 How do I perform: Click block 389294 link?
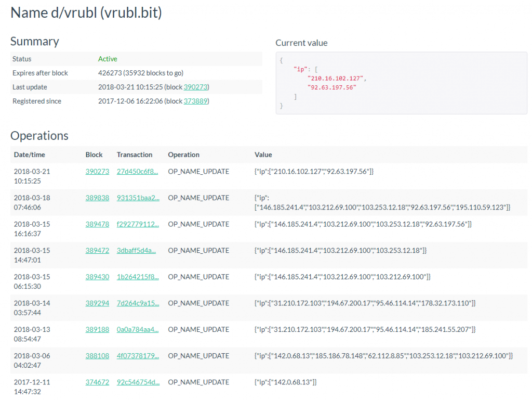[x=97, y=303]
